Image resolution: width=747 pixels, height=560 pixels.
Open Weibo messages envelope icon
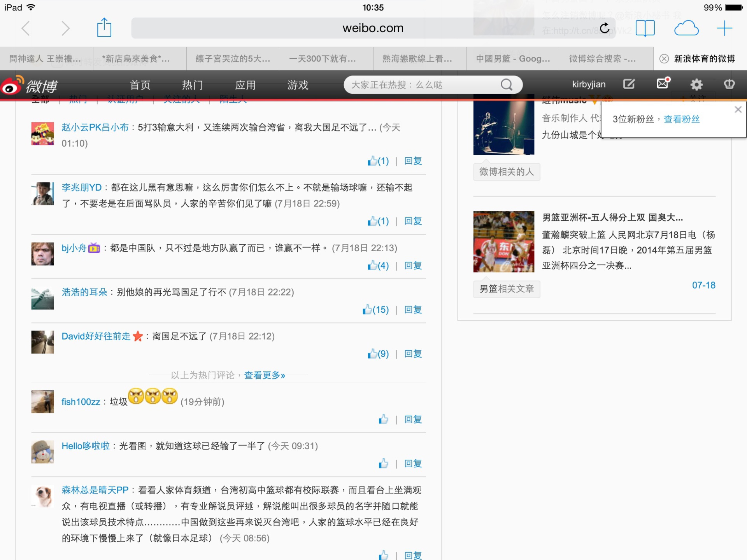tap(663, 84)
